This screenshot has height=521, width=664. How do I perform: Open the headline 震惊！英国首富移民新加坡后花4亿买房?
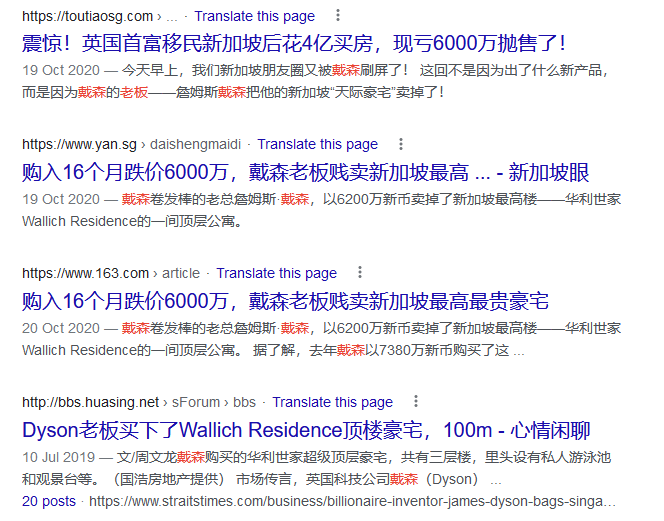tap(294, 43)
